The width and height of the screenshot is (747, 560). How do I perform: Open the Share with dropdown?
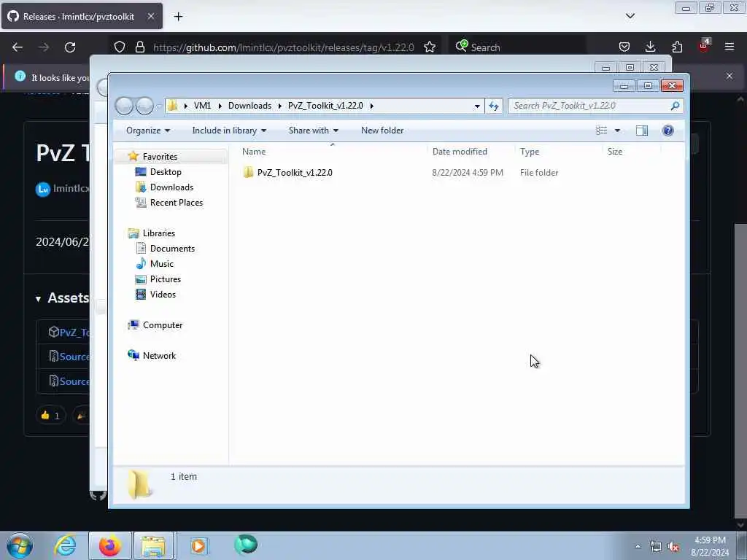click(313, 131)
